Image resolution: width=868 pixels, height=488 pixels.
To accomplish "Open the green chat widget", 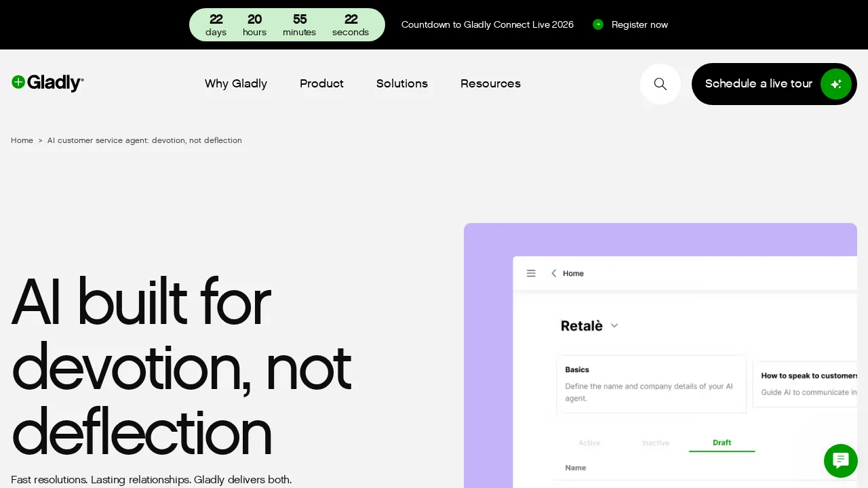I will [x=840, y=461].
